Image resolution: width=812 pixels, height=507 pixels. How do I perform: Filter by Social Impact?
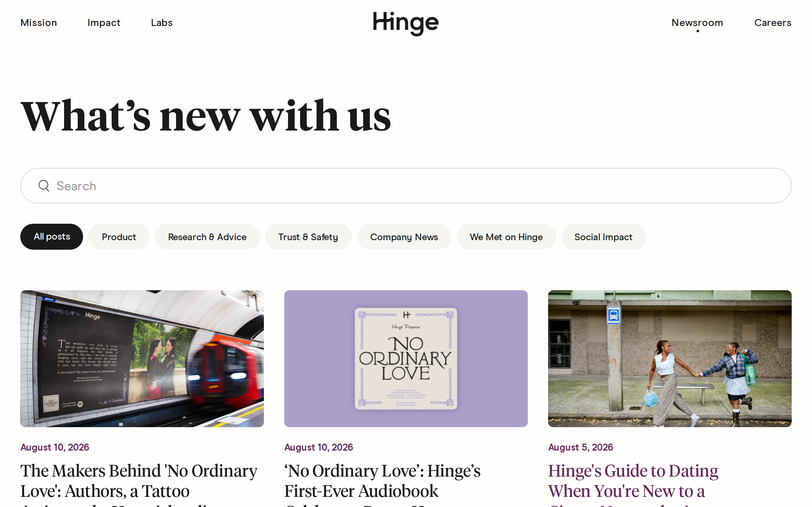pos(603,237)
